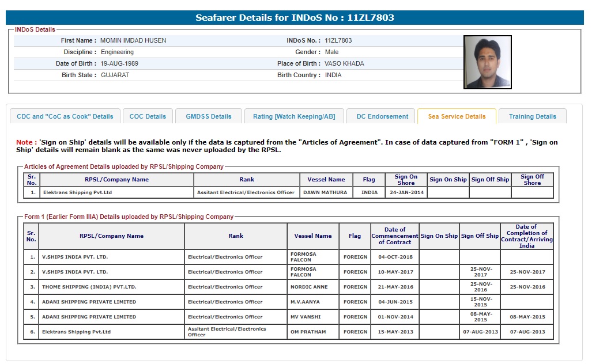
Task: Open the CDC and "CoC as Cook" Details tab
Action: click(65, 116)
